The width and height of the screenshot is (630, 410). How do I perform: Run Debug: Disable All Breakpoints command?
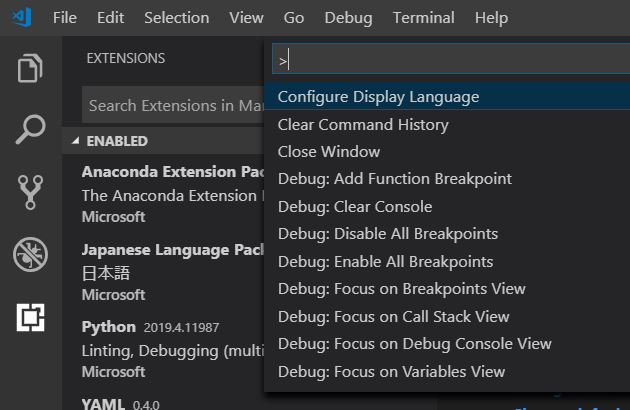pos(388,234)
